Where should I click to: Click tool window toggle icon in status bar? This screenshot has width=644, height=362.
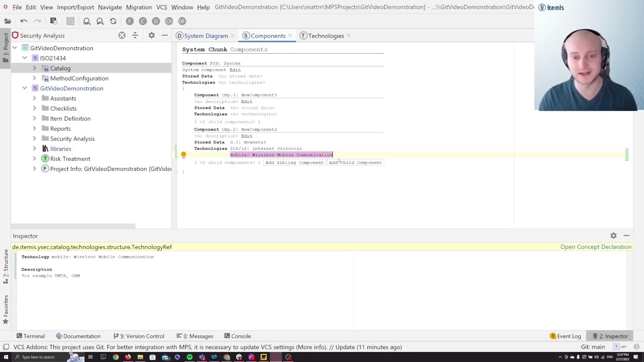click(x=6, y=347)
